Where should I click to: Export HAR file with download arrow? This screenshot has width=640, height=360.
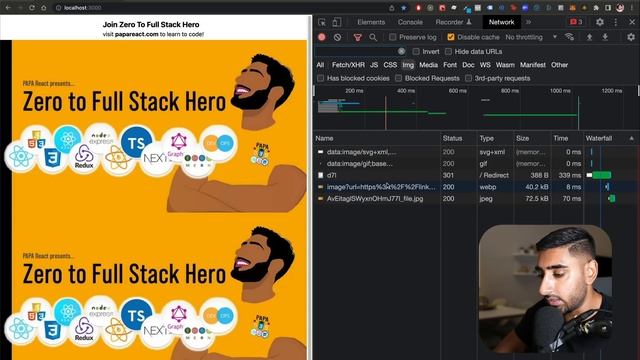(x=605, y=37)
